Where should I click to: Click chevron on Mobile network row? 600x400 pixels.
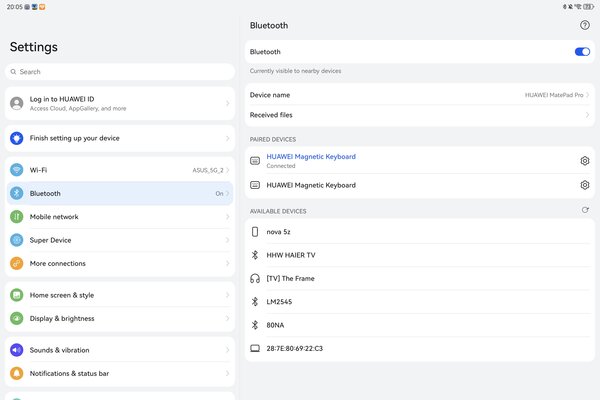click(228, 217)
